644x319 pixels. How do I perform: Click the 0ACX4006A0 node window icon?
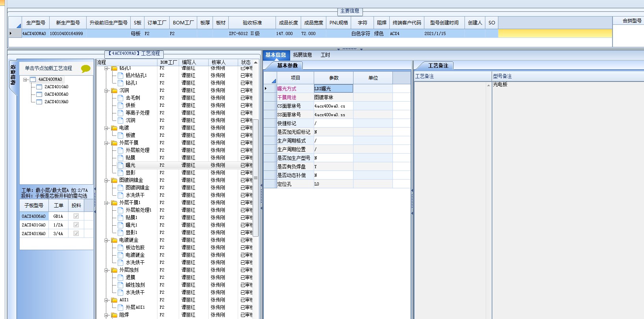(39, 95)
